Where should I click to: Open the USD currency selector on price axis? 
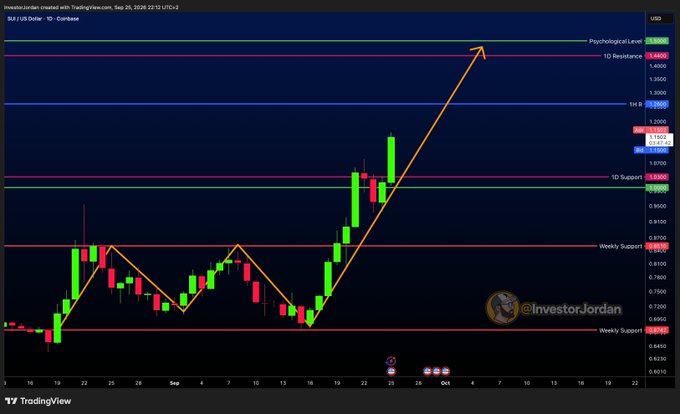(x=659, y=18)
